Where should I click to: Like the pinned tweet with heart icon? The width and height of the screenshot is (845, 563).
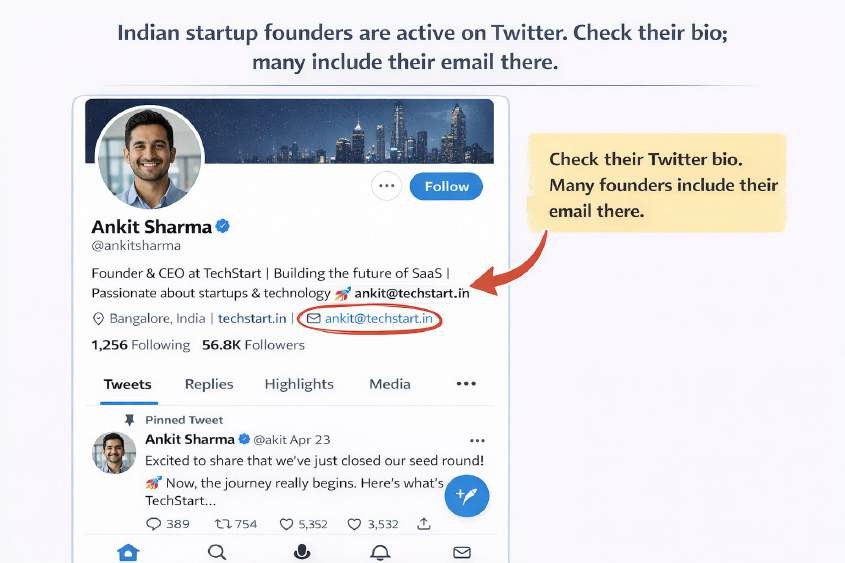click(x=287, y=524)
